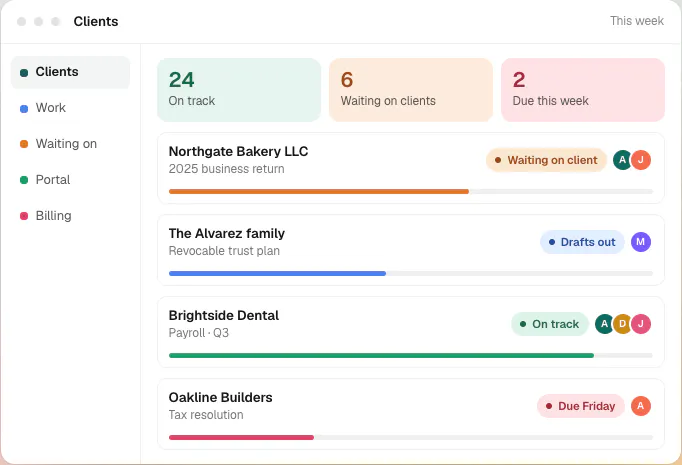Open the Clients sidebar section

pos(70,72)
